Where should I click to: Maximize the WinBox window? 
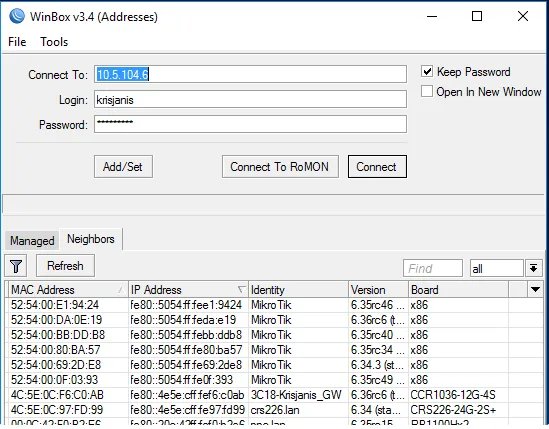[x=477, y=16]
